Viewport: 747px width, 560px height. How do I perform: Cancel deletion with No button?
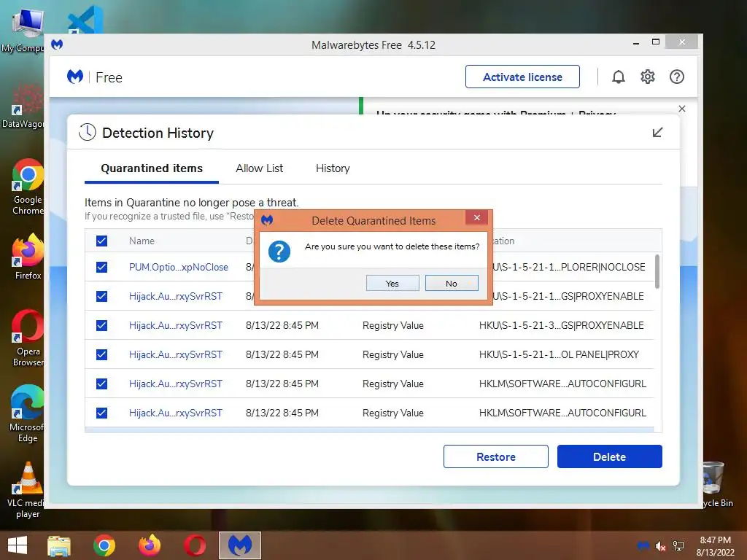click(x=452, y=284)
